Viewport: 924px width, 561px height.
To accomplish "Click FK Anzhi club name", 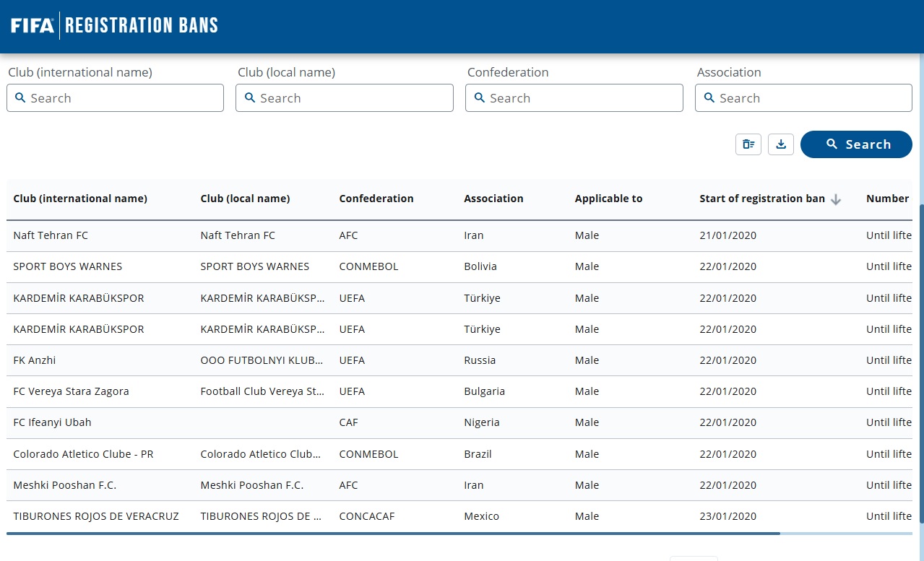I will [x=35, y=360].
